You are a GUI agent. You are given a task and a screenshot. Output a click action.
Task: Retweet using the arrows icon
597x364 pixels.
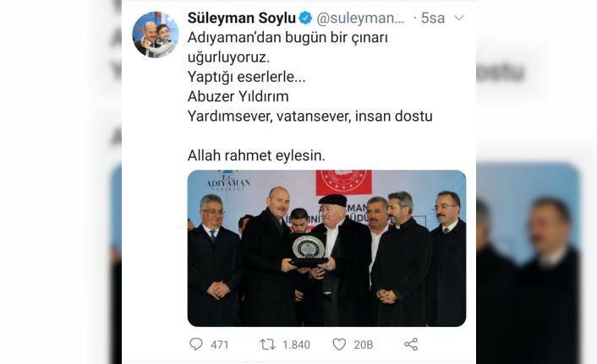268,345
